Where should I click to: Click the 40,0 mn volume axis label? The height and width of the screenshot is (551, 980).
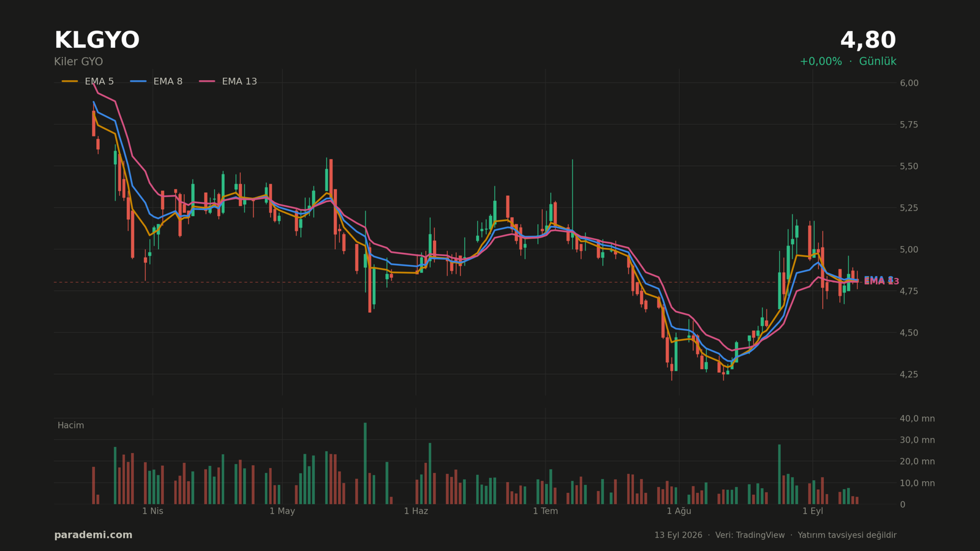point(917,419)
